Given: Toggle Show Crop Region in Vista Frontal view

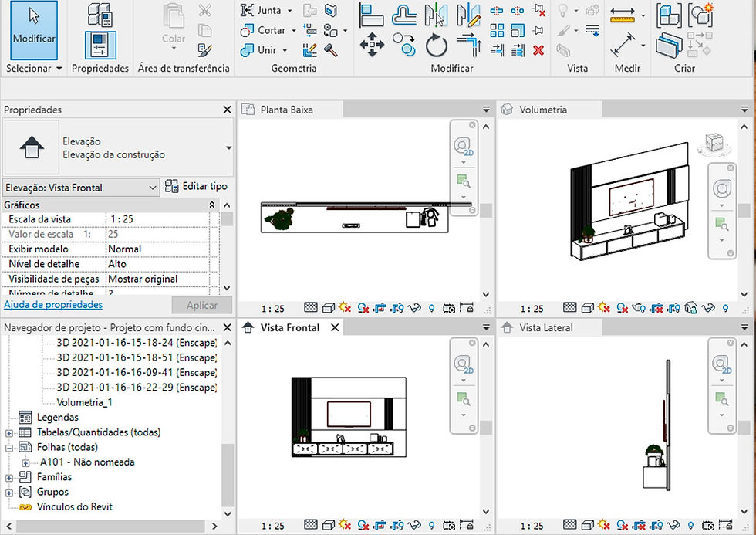Looking at the screenshot, I should (x=397, y=525).
